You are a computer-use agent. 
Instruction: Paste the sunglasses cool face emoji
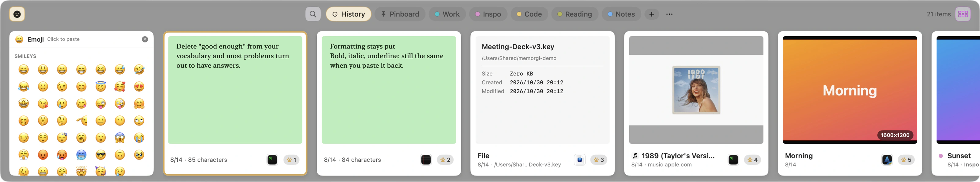pyautogui.click(x=100, y=154)
